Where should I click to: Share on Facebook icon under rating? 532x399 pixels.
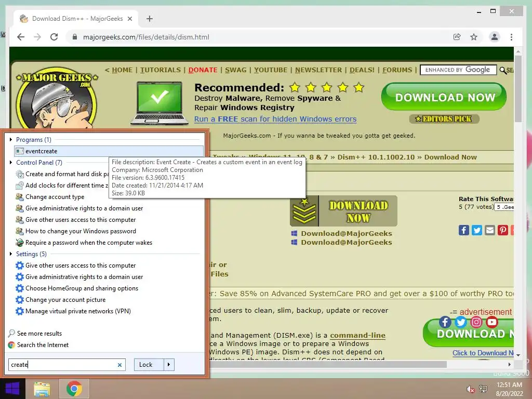point(464,230)
